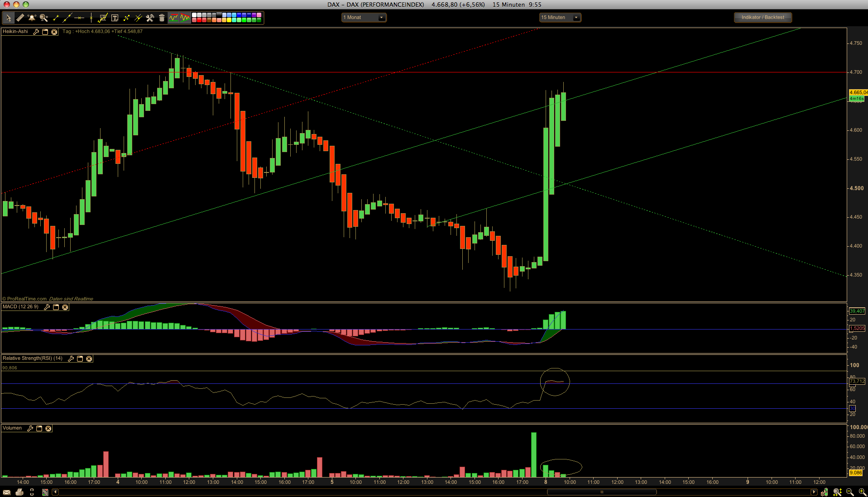This screenshot has width=868, height=497.
Task: Click the trash can delete tool
Action: click(162, 18)
